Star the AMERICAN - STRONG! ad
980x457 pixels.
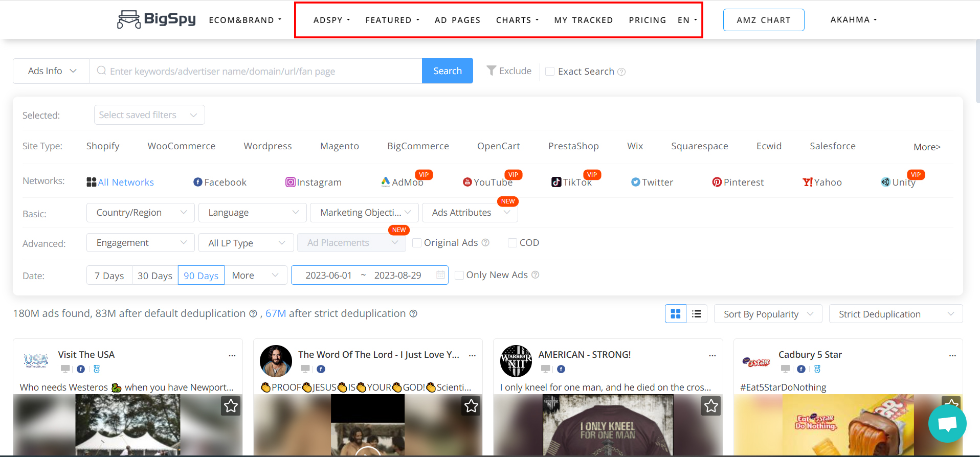click(x=711, y=406)
